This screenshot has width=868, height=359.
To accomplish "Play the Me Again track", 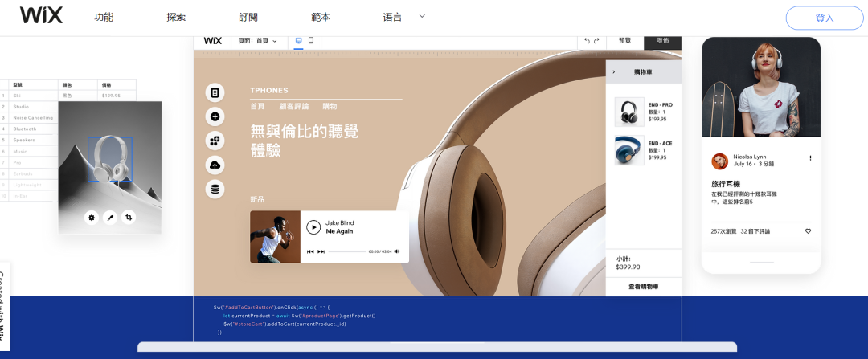I will pyautogui.click(x=313, y=227).
